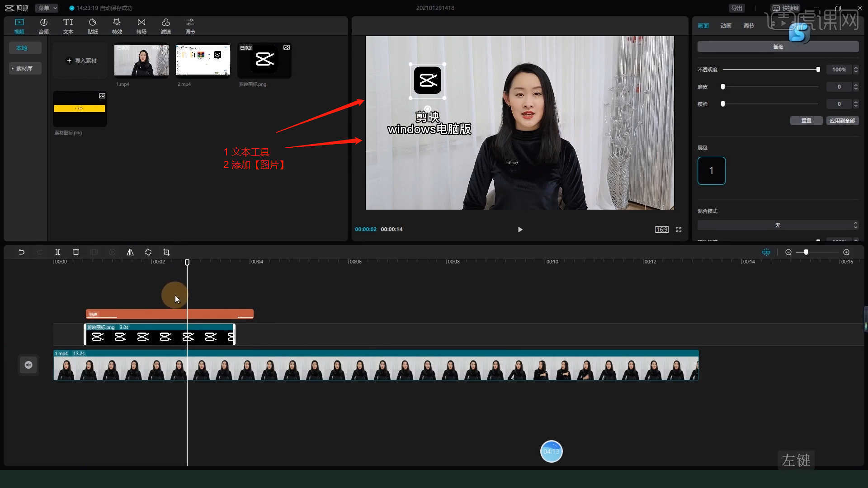
Task: Delete the selected clip with the trash icon
Action: click(76, 252)
